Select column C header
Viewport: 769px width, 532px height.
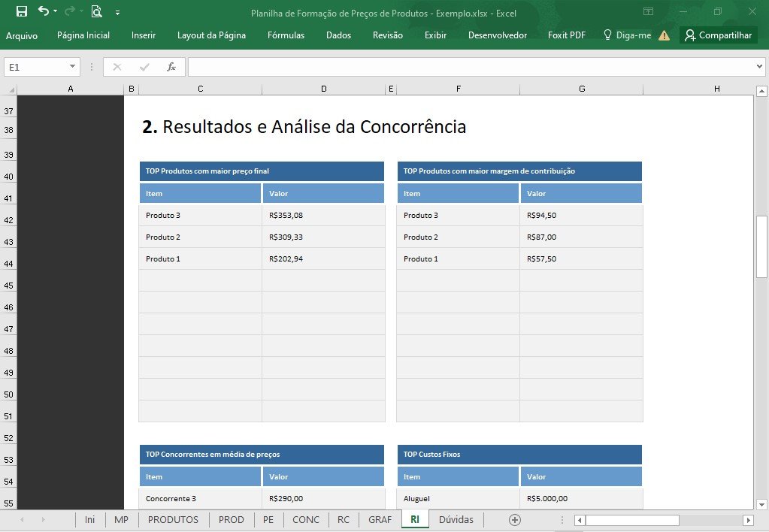pos(200,89)
